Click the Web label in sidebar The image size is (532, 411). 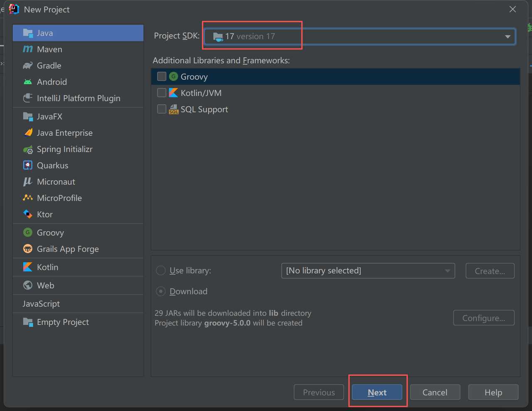pyautogui.click(x=46, y=286)
